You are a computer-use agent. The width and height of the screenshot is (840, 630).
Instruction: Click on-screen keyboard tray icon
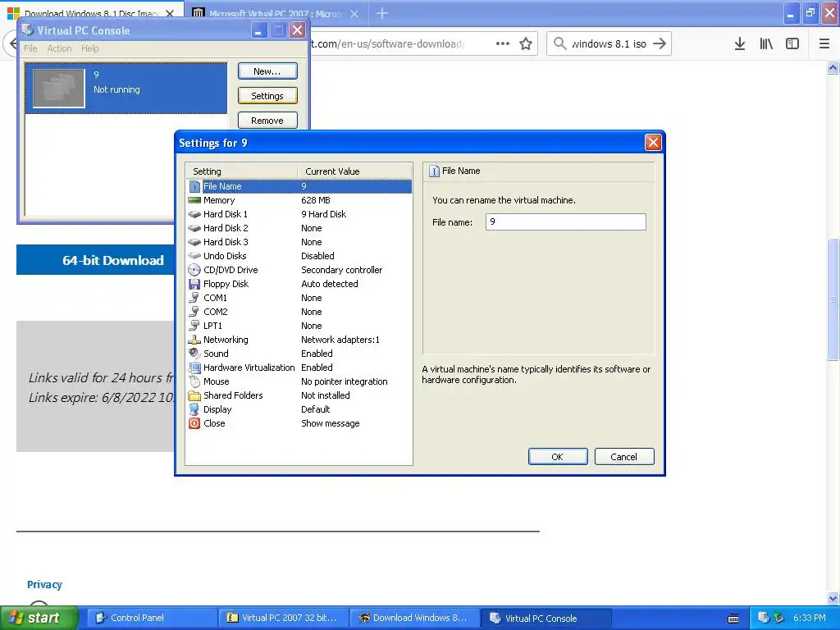point(733,619)
